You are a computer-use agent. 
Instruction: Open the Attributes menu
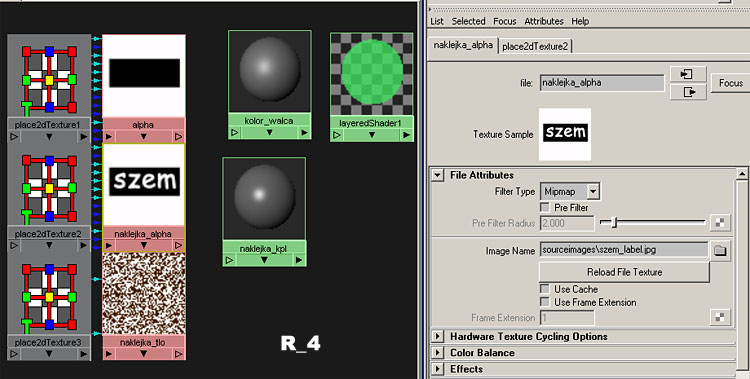click(x=544, y=21)
